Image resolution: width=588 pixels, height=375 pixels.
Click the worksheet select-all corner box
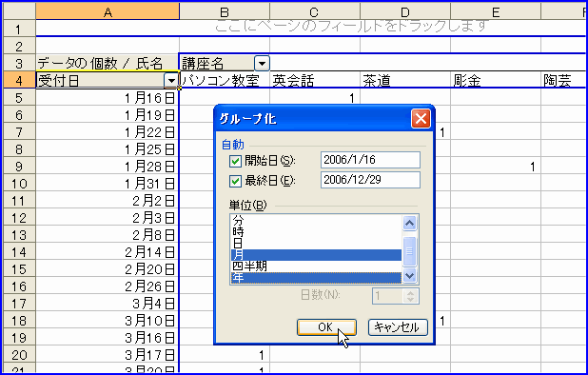click(19, 11)
